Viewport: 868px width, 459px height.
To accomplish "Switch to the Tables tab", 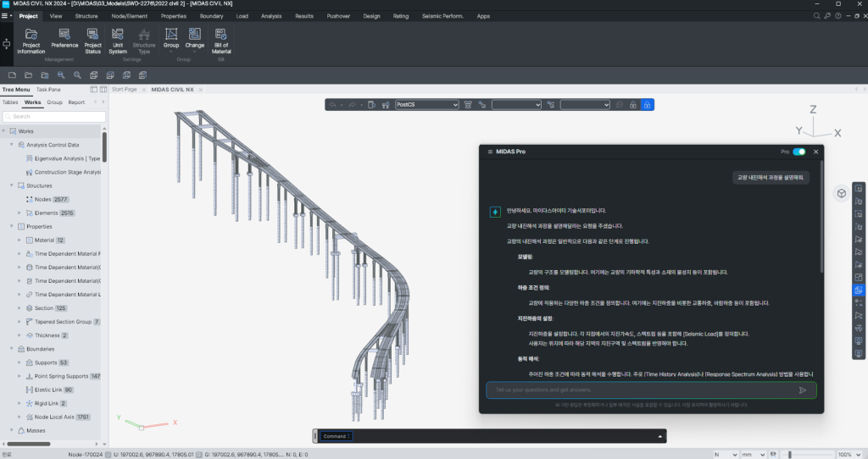I will pyautogui.click(x=10, y=102).
